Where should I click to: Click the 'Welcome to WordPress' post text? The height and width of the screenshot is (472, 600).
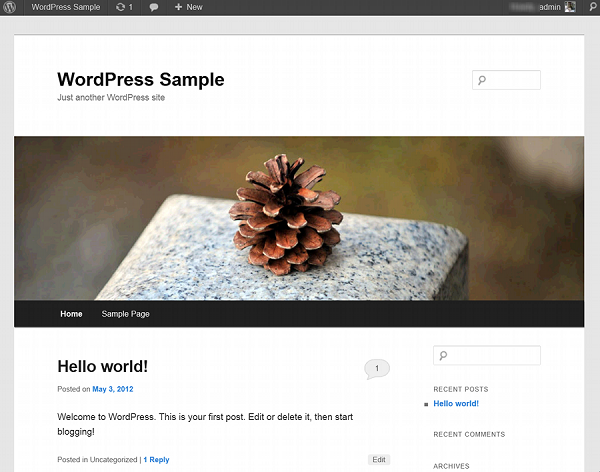point(205,424)
